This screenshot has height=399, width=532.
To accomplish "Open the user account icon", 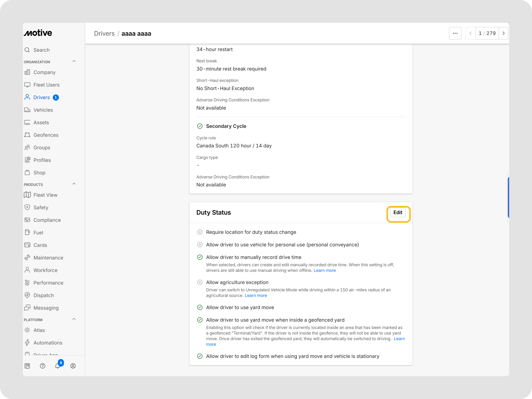I will coord(73,366).
